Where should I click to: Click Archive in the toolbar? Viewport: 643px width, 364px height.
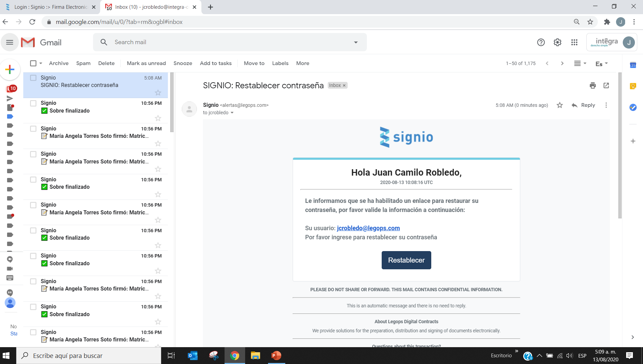[59, 63]
